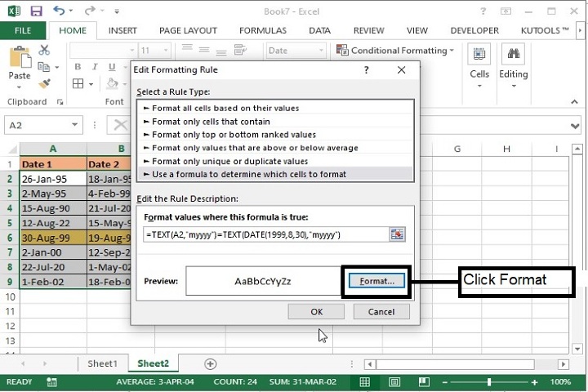This screenshot has height=392, width=588.
Task: Click the Format... button
Action: coord(376,281)
